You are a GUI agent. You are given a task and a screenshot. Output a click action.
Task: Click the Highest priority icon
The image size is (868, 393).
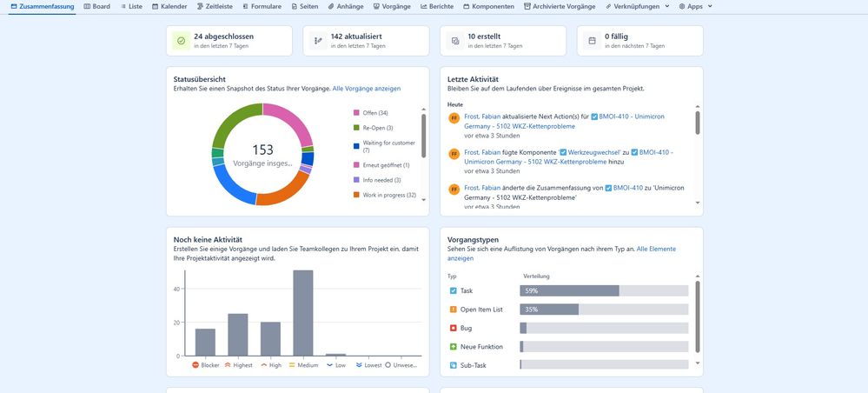pos(228,364)
